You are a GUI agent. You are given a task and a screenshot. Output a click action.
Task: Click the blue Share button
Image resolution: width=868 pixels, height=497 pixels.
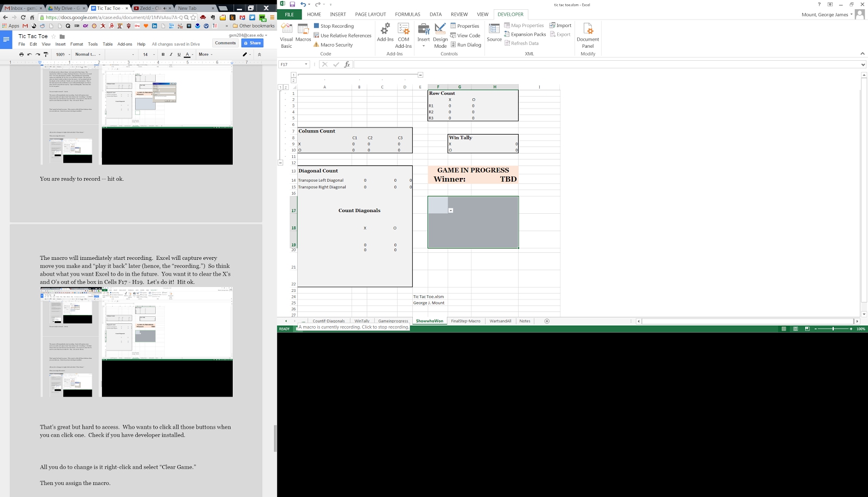point(252,43)
